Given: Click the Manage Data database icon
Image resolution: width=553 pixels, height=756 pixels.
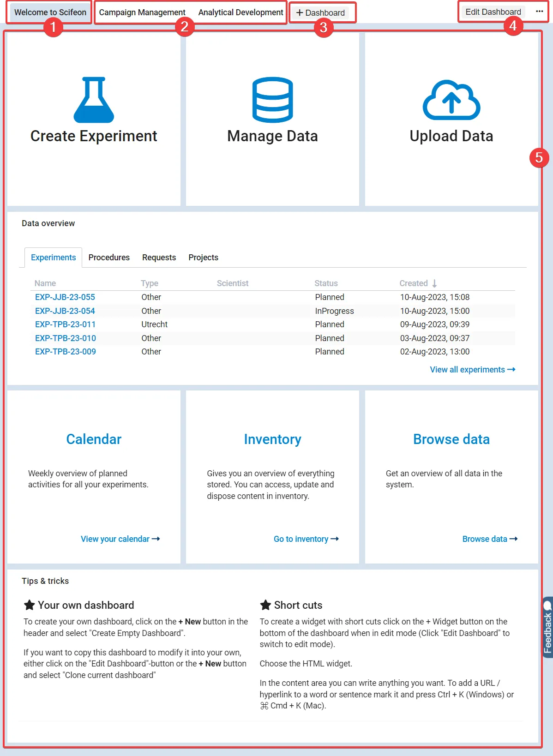Looking at the screenshot, I should (272, 100).
